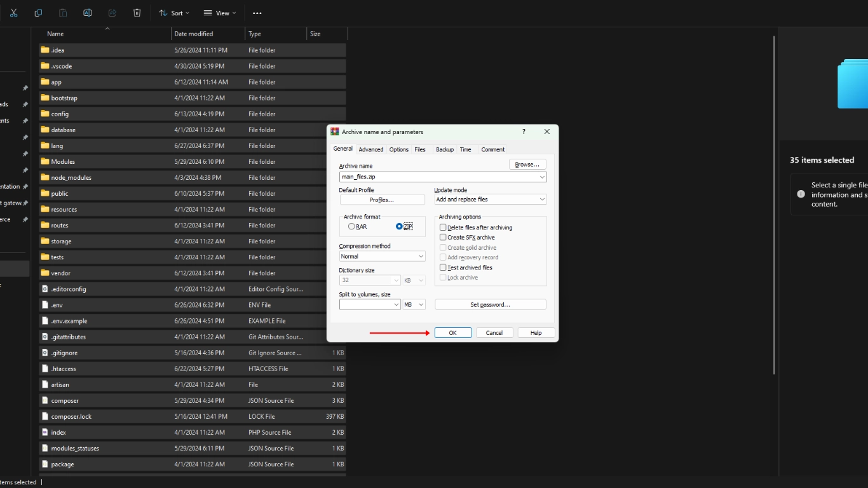Click the Profiles... button
The height and width of the screenshot is (488, 868).
[x=383, y=200]
